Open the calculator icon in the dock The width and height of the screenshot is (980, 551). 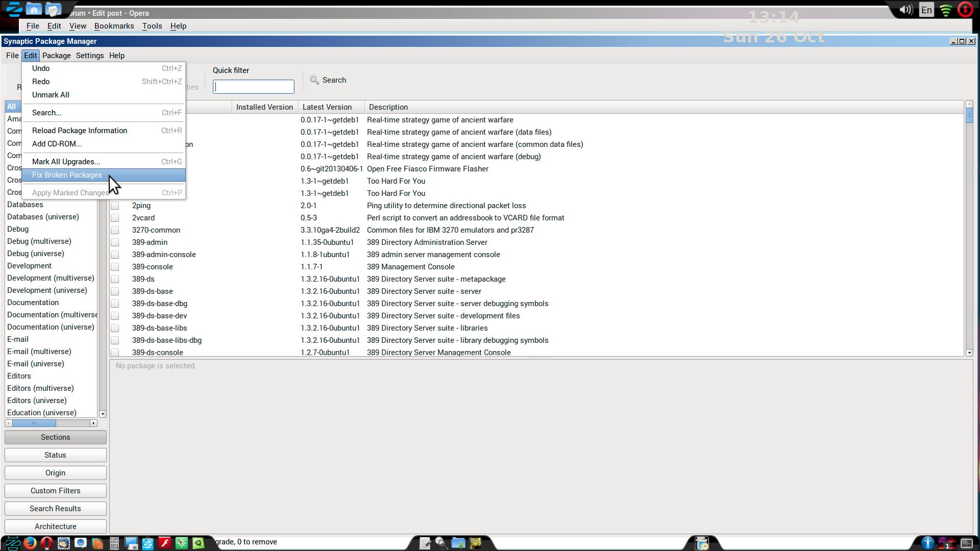coord(114,543)
